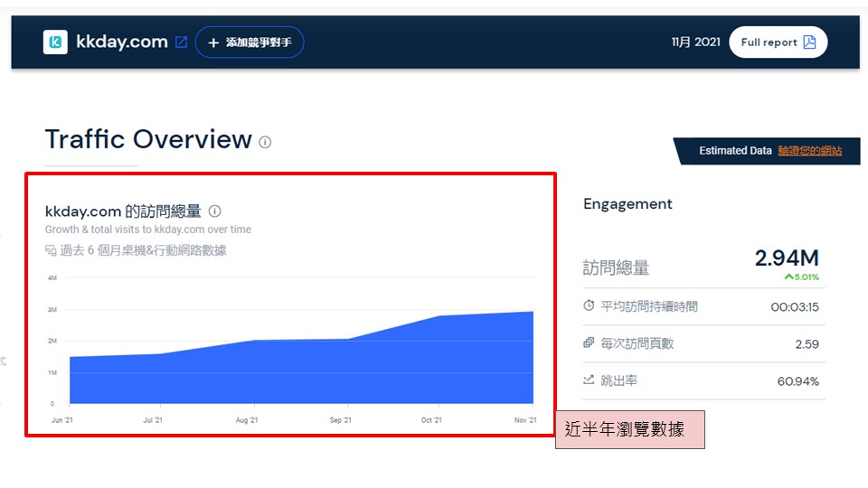The width and height of the screenshot is (868, 488).
Task: Click the 4M label on chart y-axis
Action: (52, 277)
